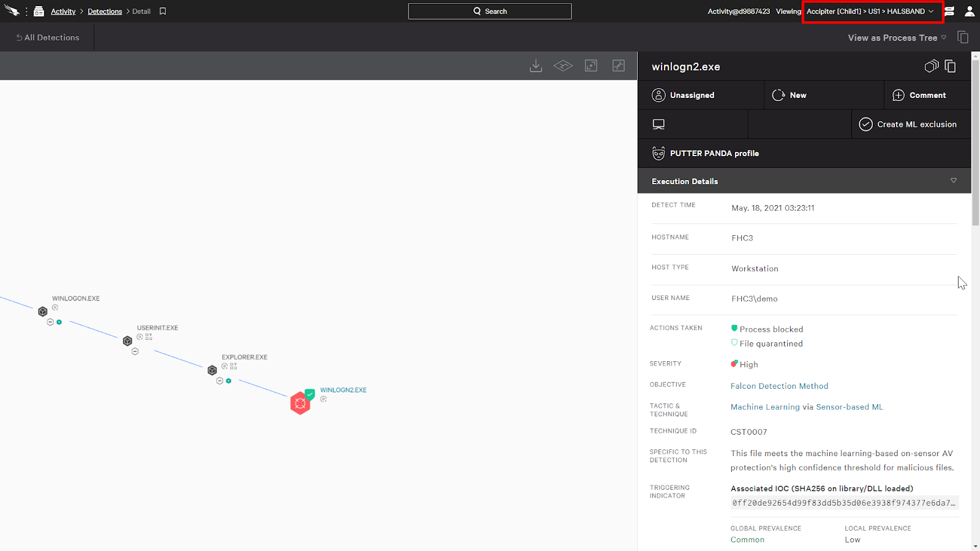Go to the Detections breadcrumb link
This screenshot has height=551, width=980.
coord(105,11)
